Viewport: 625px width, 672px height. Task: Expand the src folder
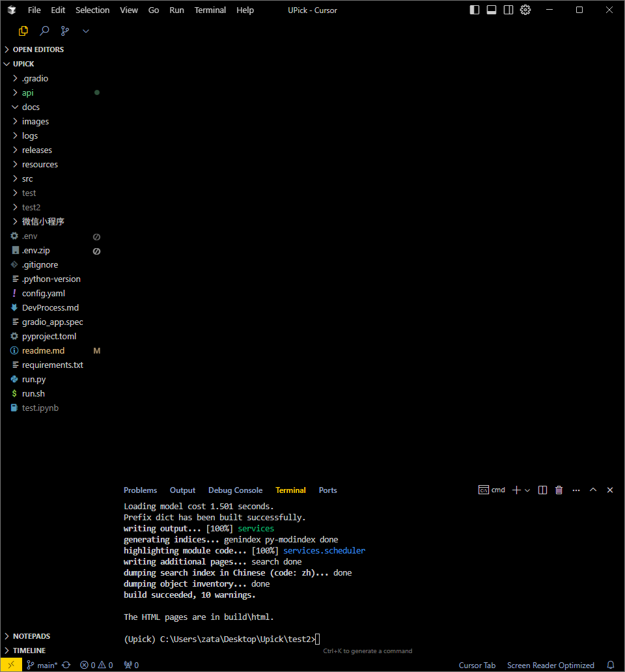coord(52,178)
